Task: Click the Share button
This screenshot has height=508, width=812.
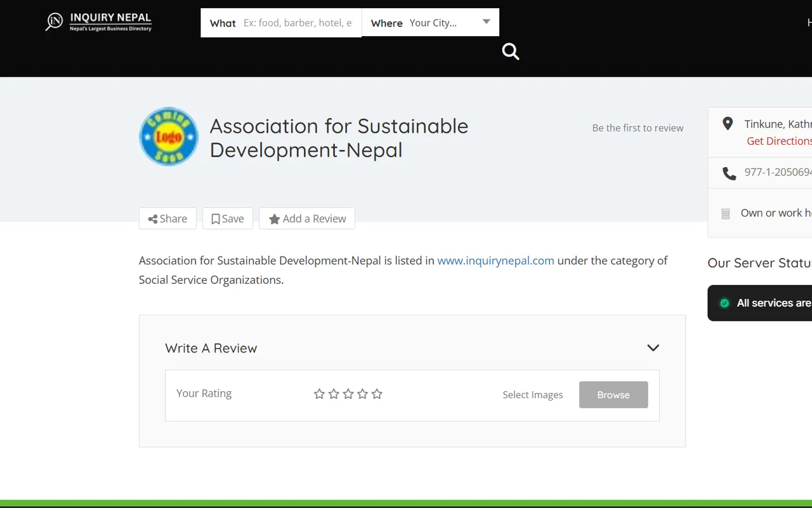Action: pyautogui.click(x=167, y=218)
